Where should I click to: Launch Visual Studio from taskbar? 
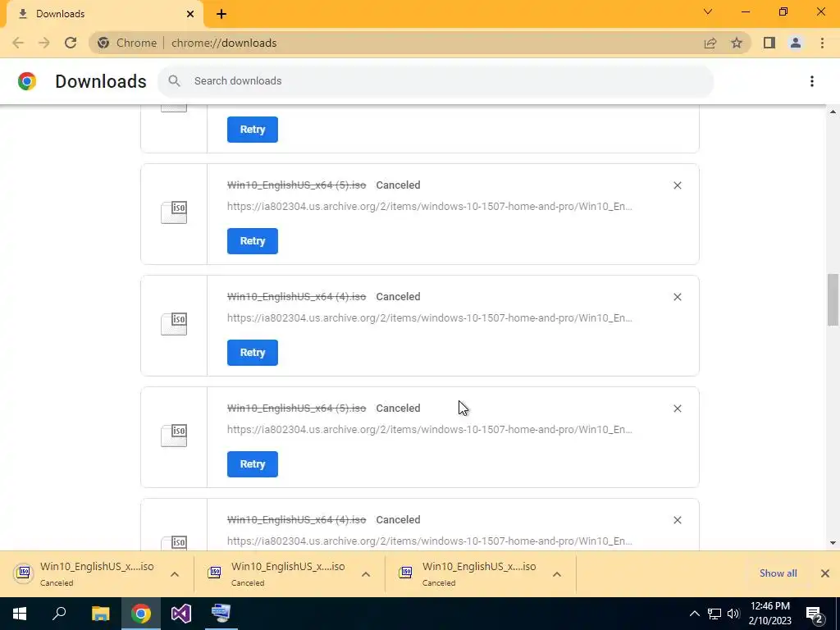point(181,614)
